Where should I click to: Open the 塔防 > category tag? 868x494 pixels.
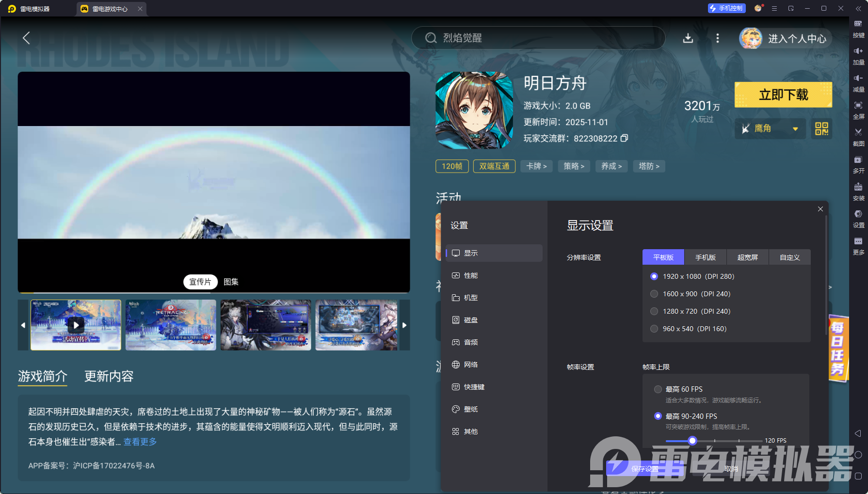tap(649, 166)
